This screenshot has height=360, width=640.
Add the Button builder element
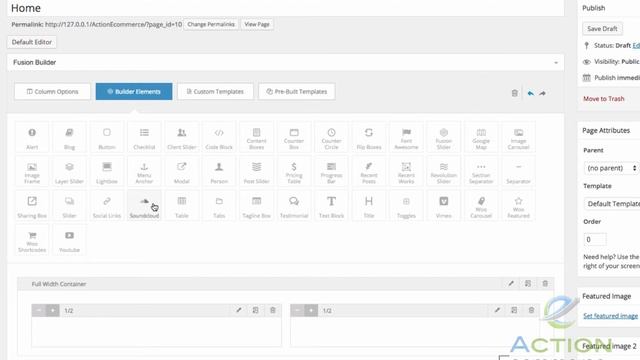click(x=107, y=138)
